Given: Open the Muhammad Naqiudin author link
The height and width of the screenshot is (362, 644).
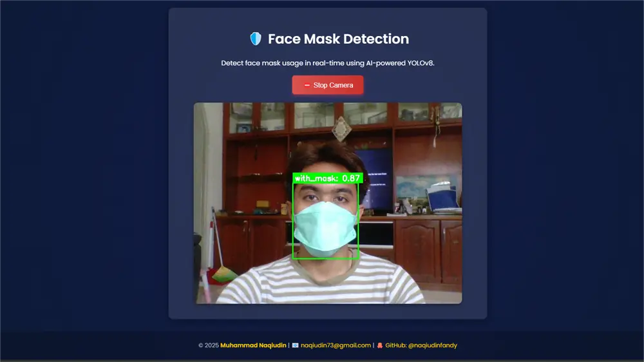Looking at the screenshot, I should [253, 345].
